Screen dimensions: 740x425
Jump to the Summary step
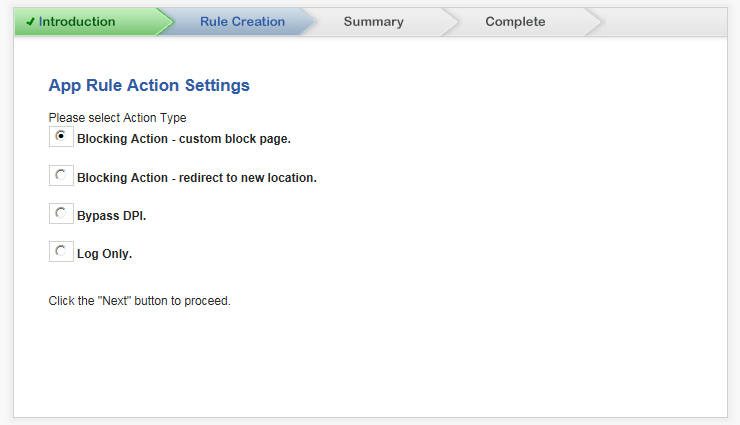(x=374, y=22)
